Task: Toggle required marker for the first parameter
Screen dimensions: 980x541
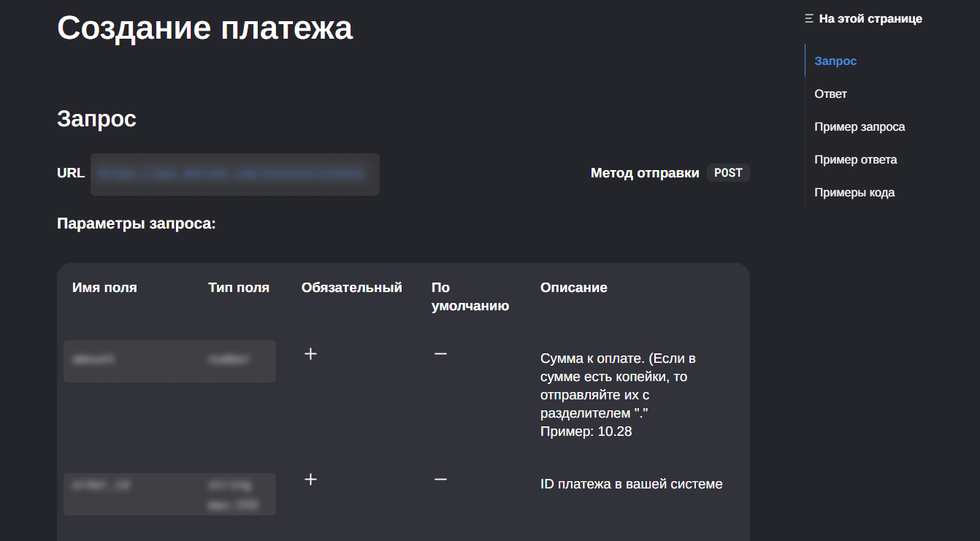Action: (310, 353)
